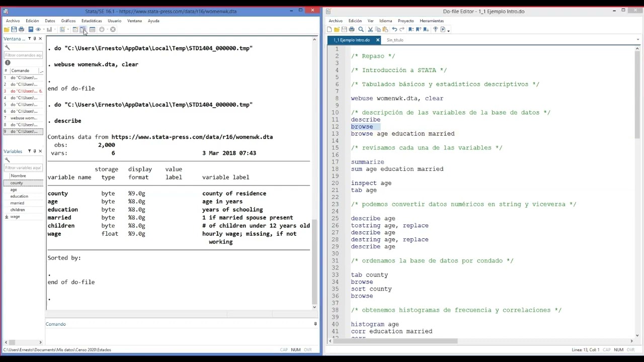Close the command history panel
Screen dimensions: 644x362
pyautogui.click(x=40, y=39)
